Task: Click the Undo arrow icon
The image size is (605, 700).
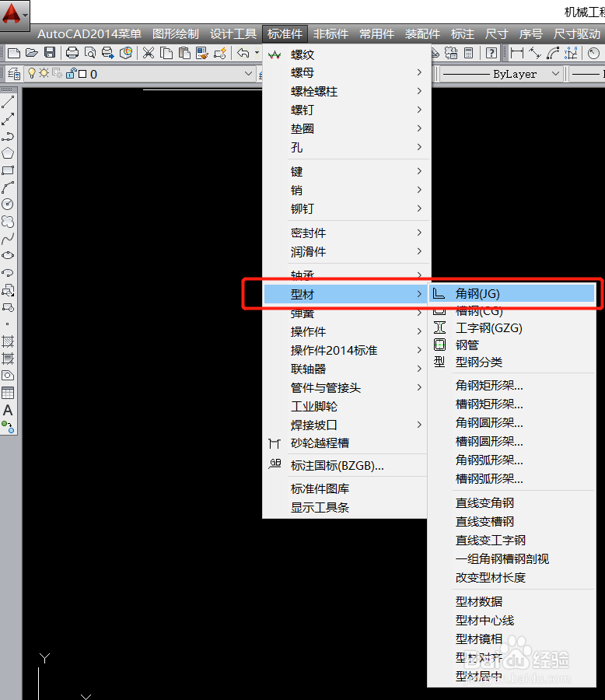Action: click(x=243, y=53)
